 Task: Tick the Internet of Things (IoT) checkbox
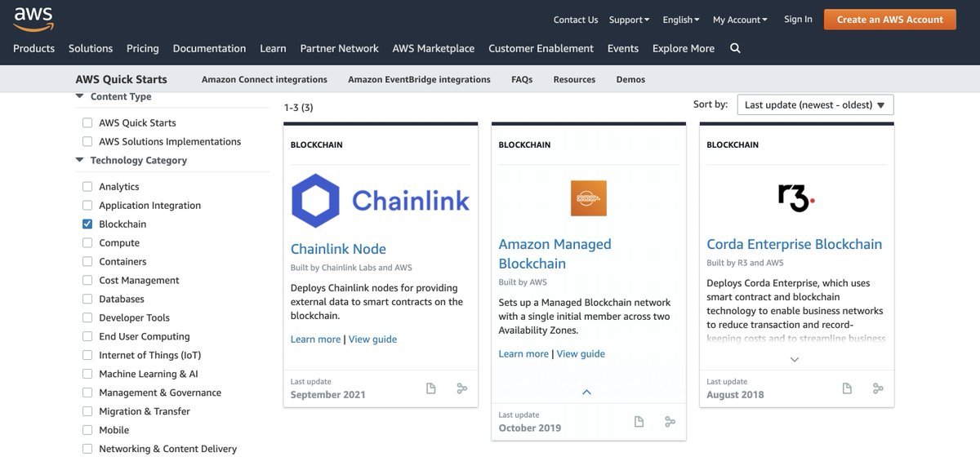tap(87, 356)
